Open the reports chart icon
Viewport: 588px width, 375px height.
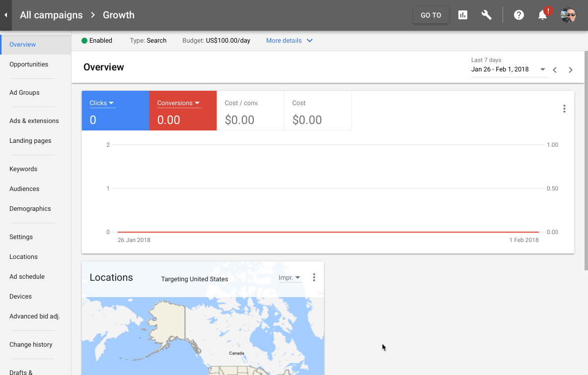(463, 15)
